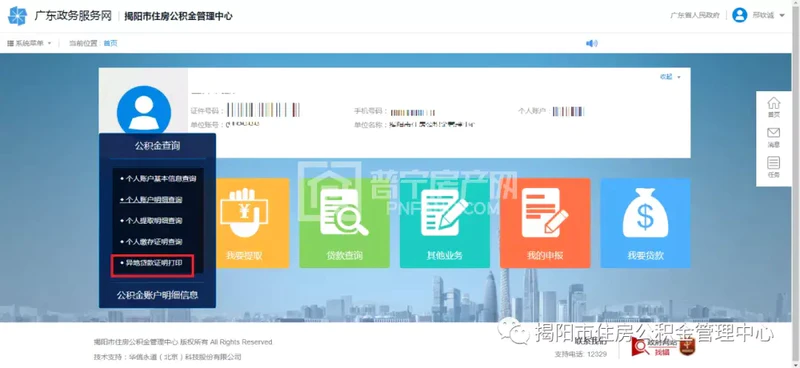Click the 广东政务服务网 logo icon

click(17, 16)
